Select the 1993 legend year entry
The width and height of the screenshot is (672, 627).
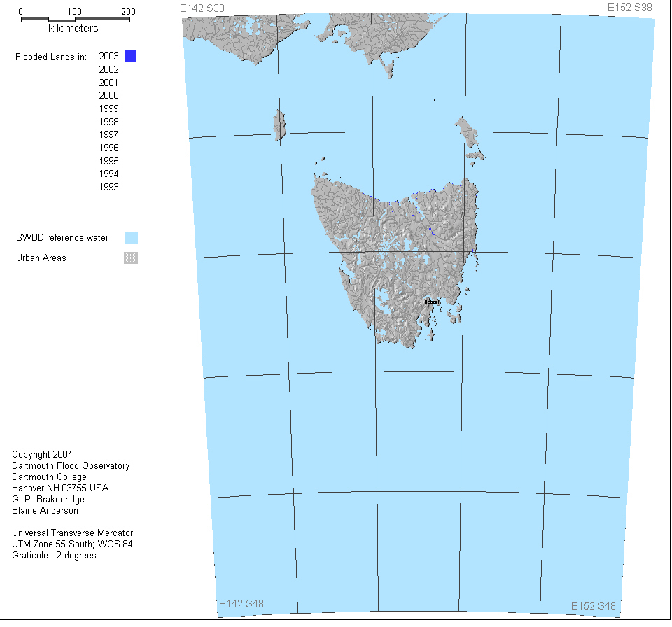tap(108, 187)
